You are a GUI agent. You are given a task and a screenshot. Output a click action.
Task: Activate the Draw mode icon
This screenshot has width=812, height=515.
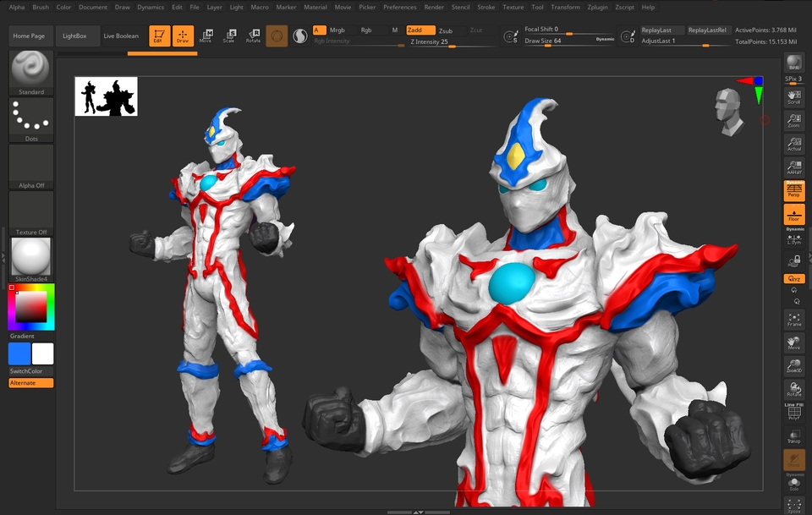(x=183, y=36)
